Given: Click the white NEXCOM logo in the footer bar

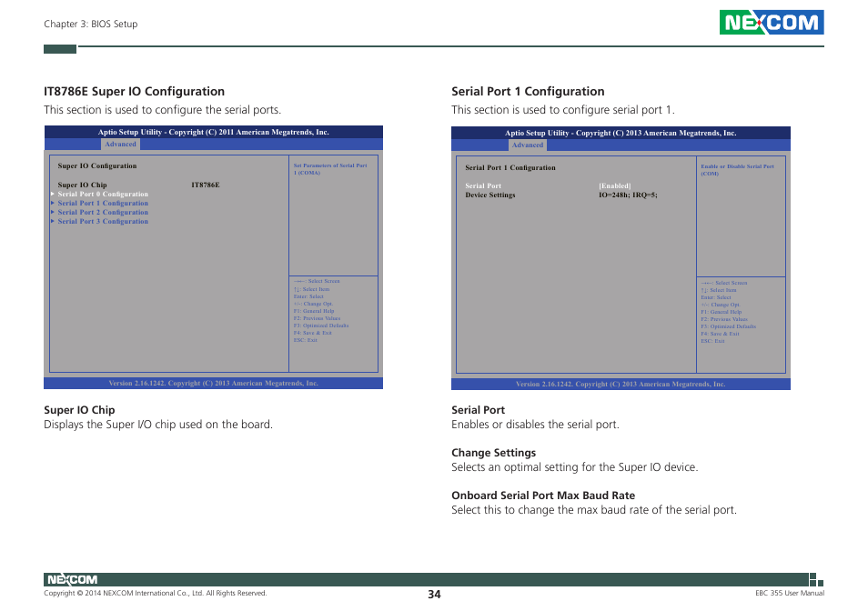Looking at the screenshot, I should tap(72, 579).
